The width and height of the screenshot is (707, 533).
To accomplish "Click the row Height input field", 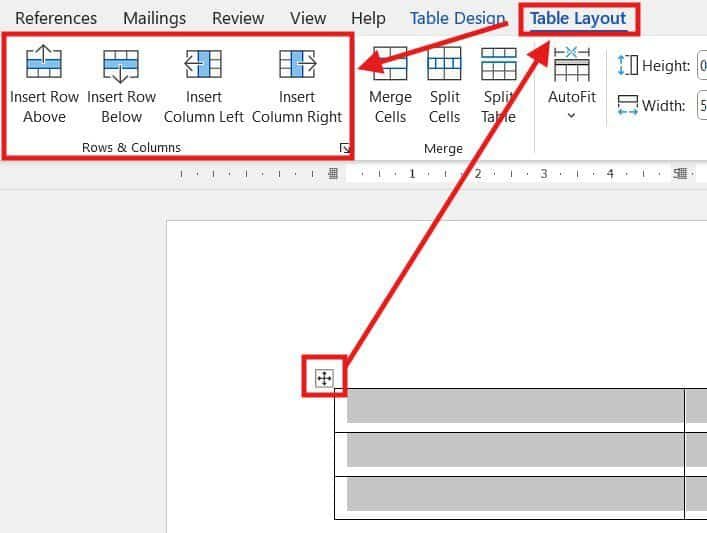I will [x=702, y=66].
